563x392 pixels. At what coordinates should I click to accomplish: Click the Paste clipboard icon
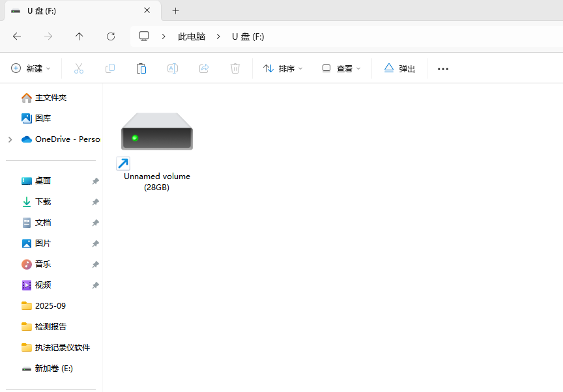141,68
